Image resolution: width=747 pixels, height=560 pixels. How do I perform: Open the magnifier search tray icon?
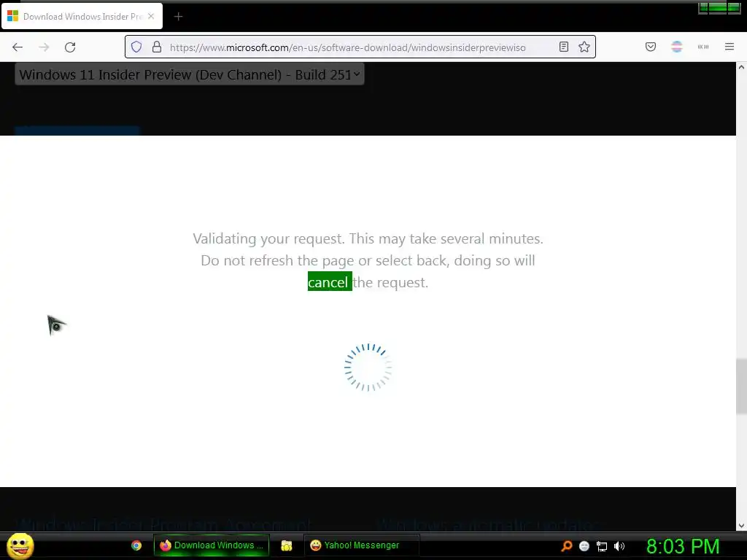(566, 546)
